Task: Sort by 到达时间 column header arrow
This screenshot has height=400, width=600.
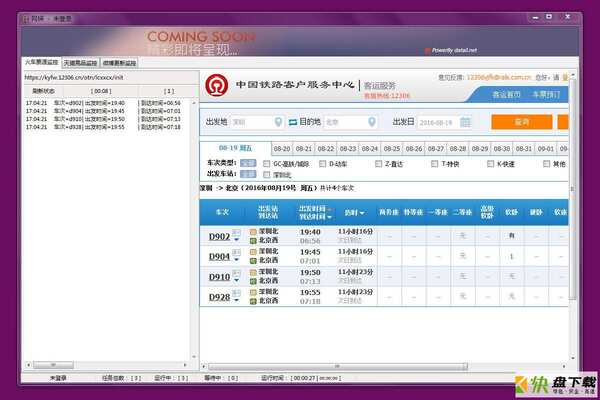Action: [x=329, y=217]
